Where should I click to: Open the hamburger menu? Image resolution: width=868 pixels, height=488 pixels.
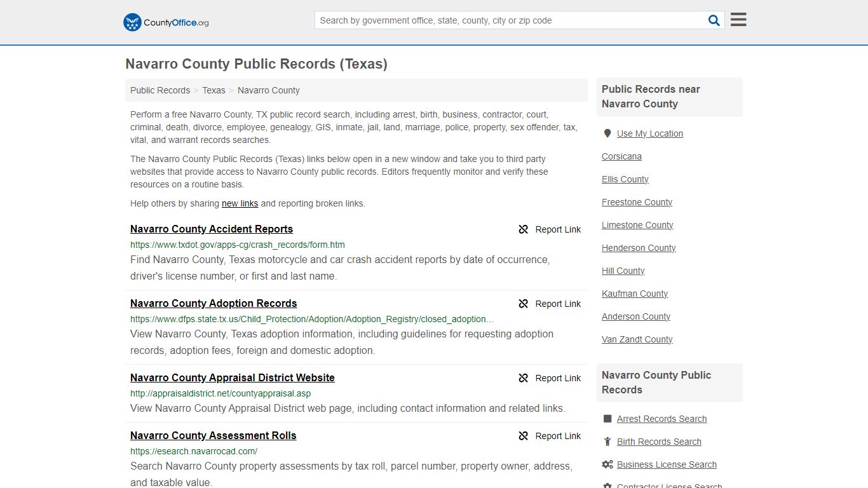tap(738, 20)
